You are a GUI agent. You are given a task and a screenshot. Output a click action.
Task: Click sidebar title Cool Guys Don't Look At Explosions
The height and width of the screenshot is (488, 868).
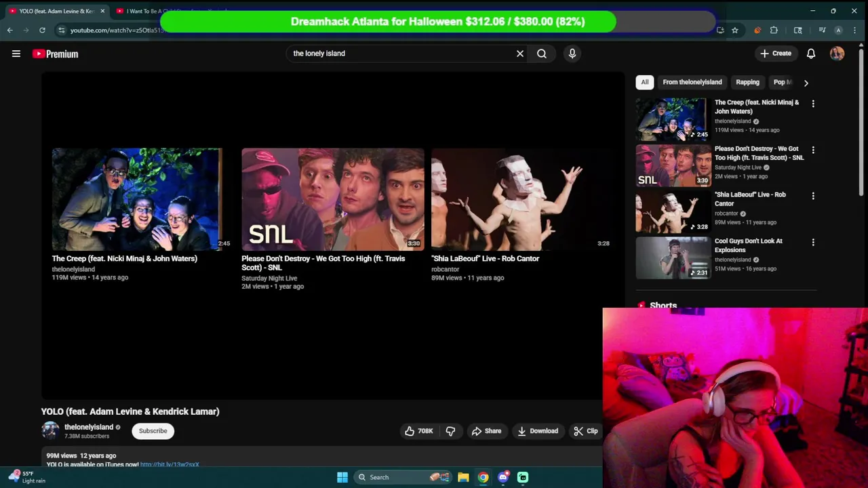coord(749,245)
